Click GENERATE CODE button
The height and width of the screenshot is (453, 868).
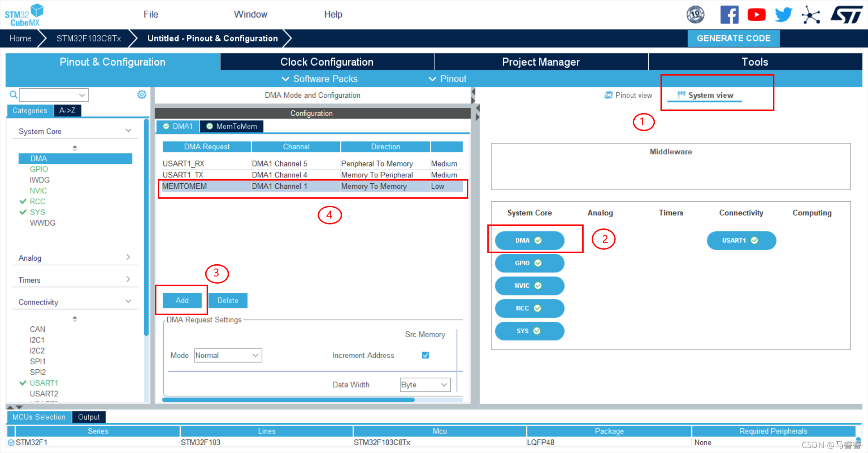(x=733, y=38)
